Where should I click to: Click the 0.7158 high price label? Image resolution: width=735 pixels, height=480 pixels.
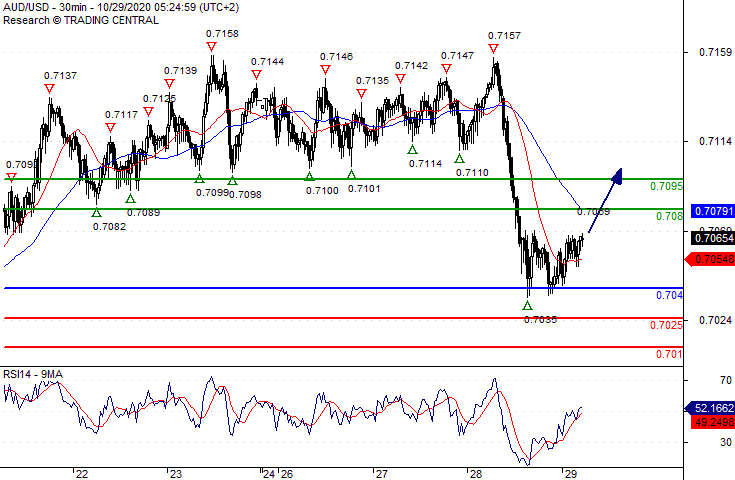click(222, 34)
